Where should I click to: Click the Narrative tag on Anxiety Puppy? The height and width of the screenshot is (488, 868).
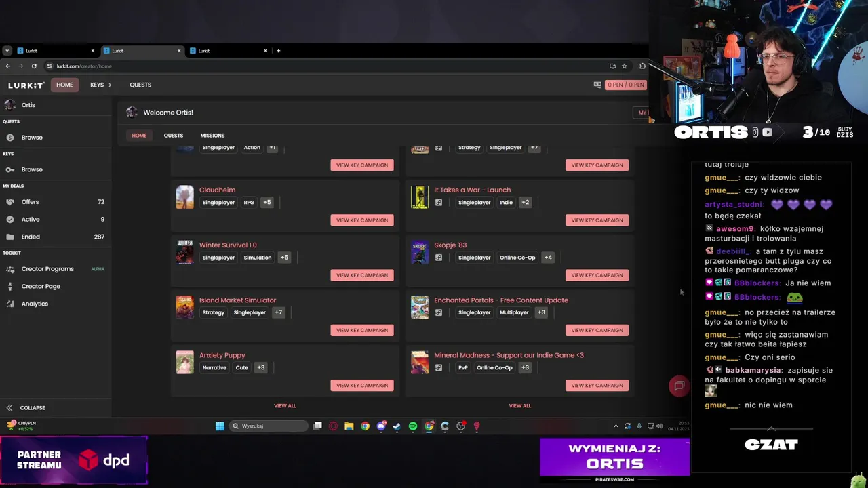214,367
